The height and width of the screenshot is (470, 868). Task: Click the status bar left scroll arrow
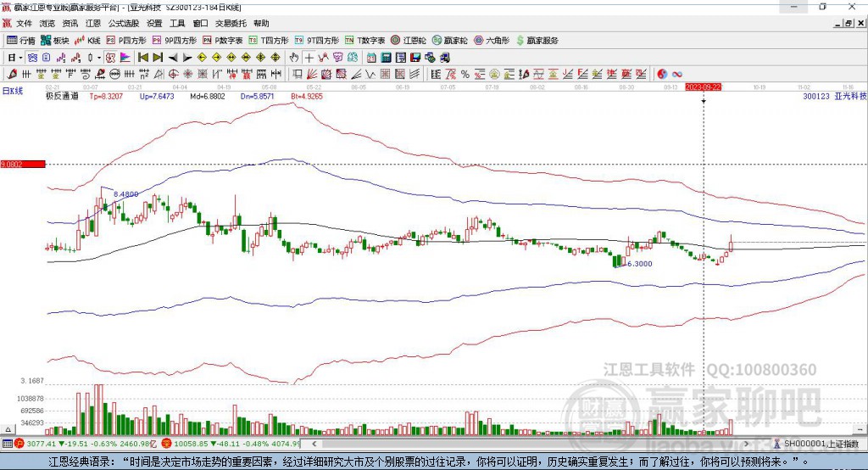click(x=314, y=444)
